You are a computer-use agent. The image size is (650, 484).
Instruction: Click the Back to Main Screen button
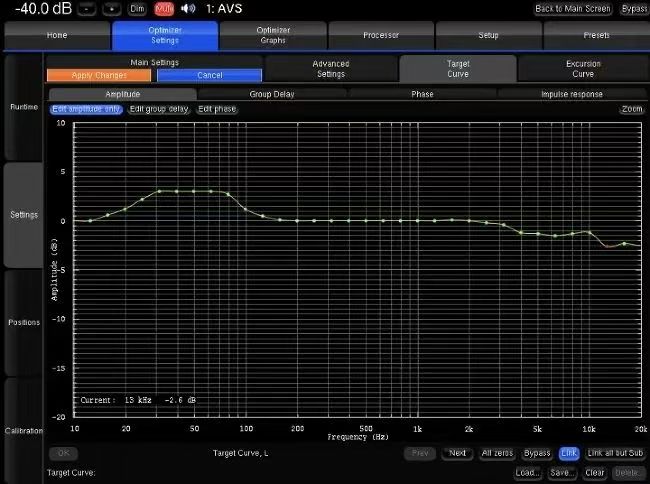click(x=573, y=9)
